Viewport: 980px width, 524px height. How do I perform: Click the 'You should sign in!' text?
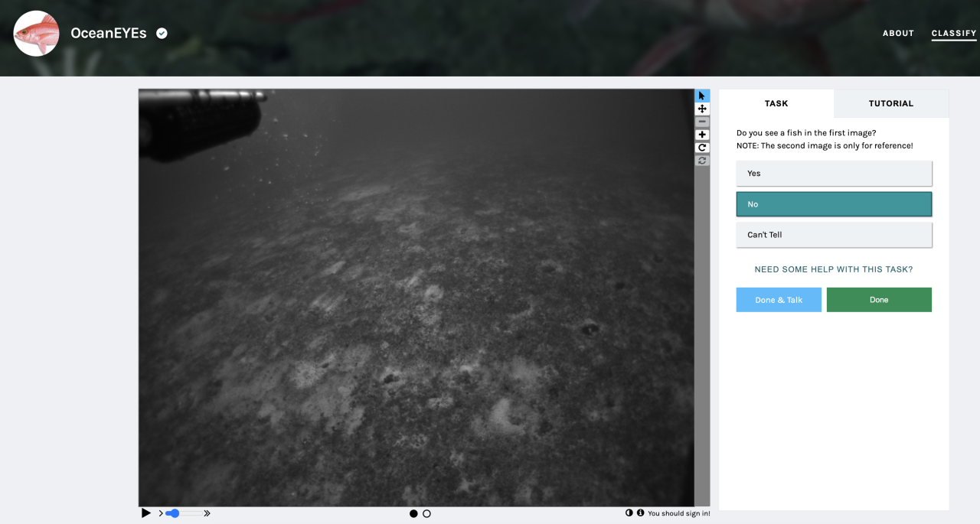pyautogui.click(x=679, y=513)
